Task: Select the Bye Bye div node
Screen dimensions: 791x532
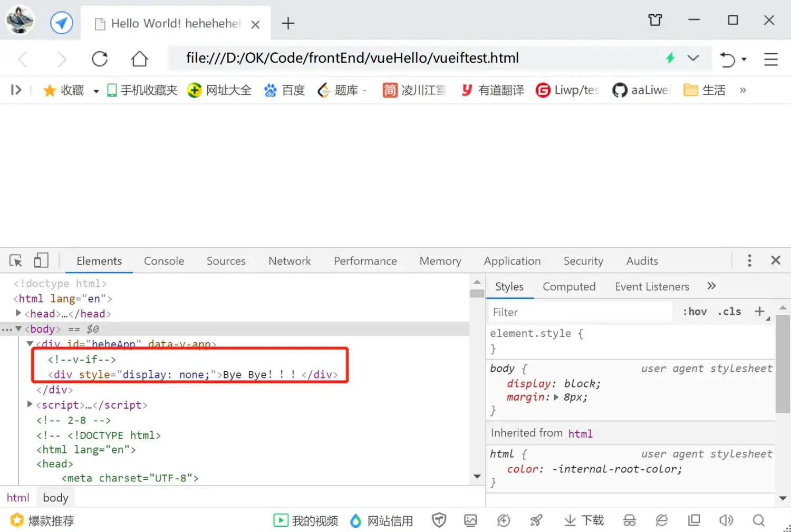Action: [x=193, y=375]
